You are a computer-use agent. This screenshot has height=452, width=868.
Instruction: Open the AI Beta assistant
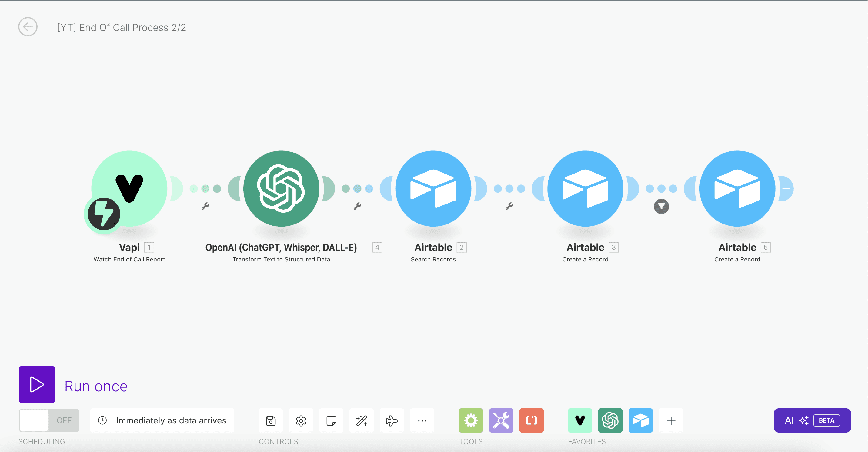coord(812,420)
